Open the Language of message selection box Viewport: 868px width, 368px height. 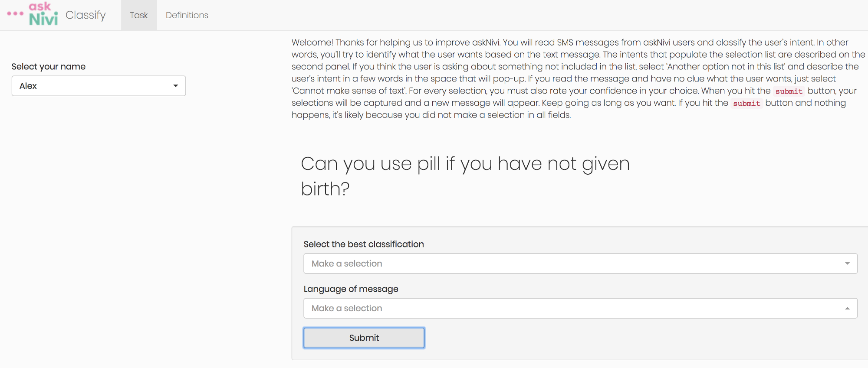click(580, 308)
